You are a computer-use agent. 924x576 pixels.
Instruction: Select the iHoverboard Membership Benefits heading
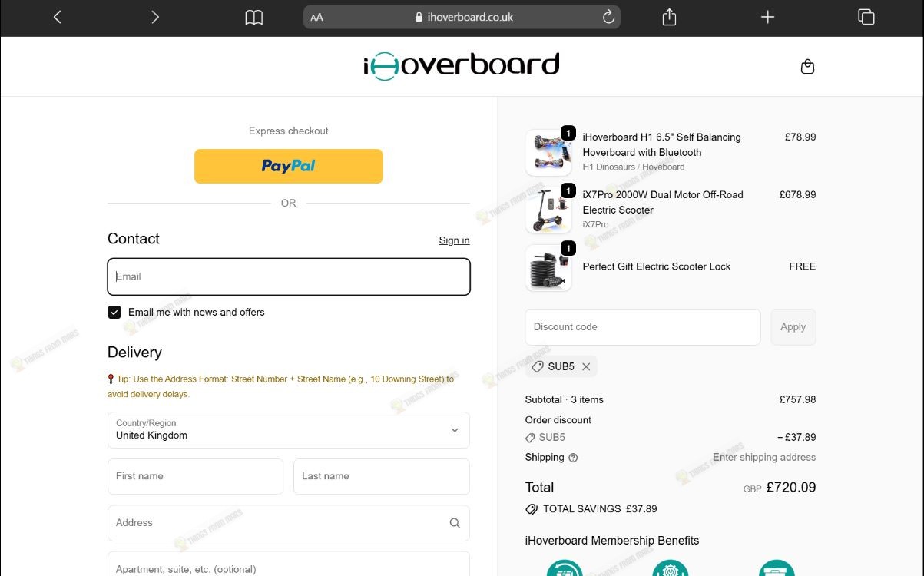coord(612,540)
